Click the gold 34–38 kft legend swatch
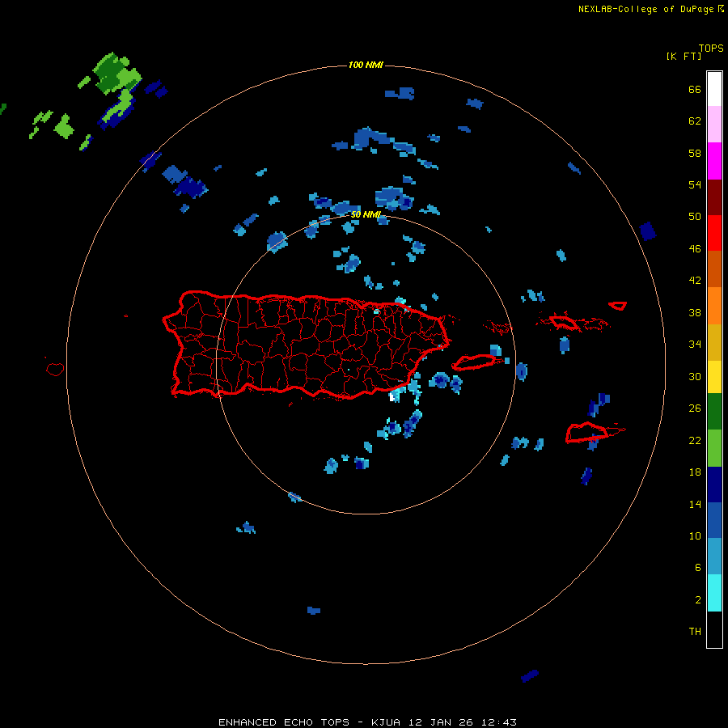The height and width of the screenshot is (728, 728). click(x=714, y=341)
